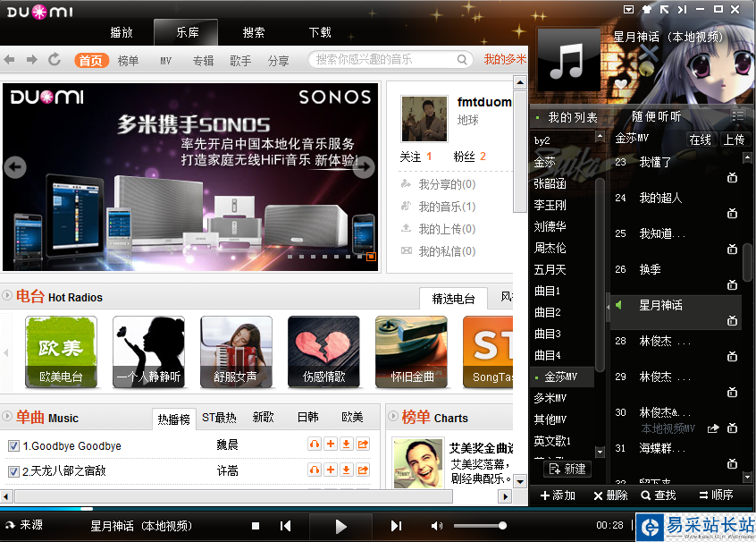Viewport: 756px width, 542px height.
Task: Mute the volume speaker icon
Action: (x=436, y=526)
